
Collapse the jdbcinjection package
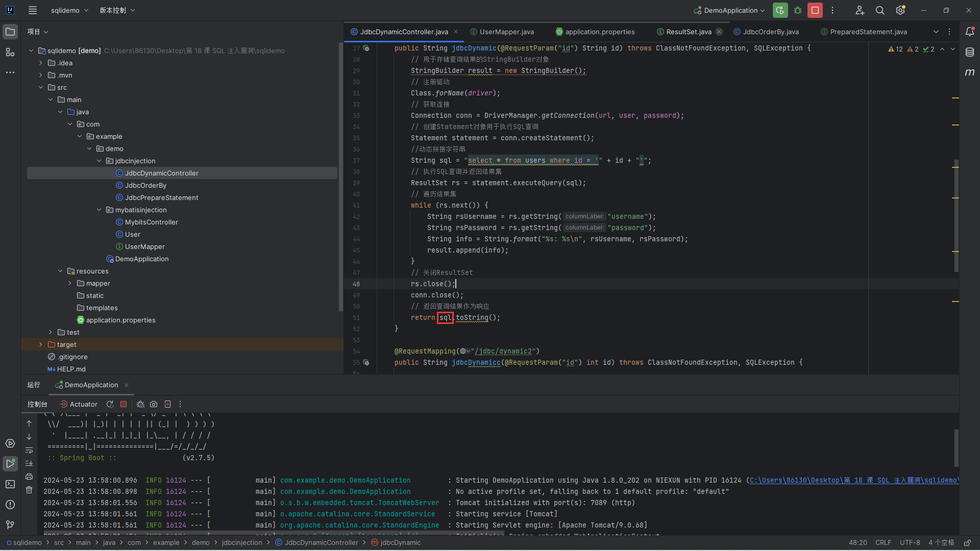(x=99, y=161)
